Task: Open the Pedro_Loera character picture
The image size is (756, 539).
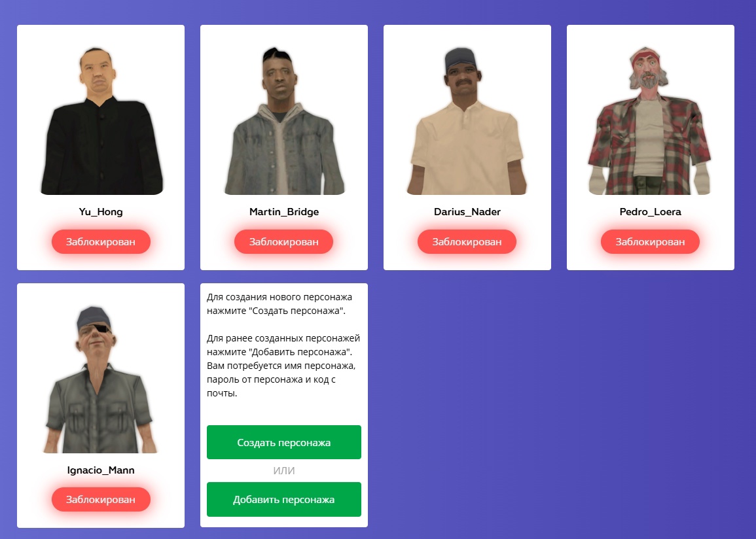Action: coord(650,120)
